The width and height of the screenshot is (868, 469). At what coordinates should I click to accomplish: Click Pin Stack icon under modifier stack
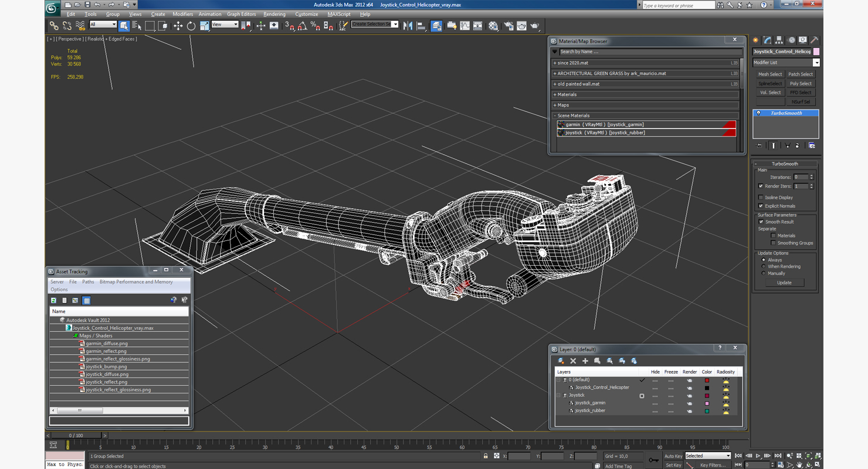(x=759, y=145)
